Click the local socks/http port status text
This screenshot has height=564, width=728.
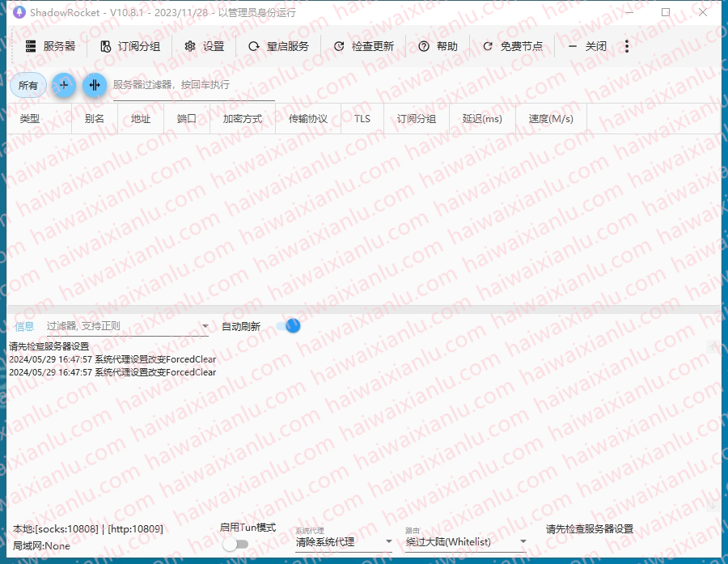tap(88, 529)
